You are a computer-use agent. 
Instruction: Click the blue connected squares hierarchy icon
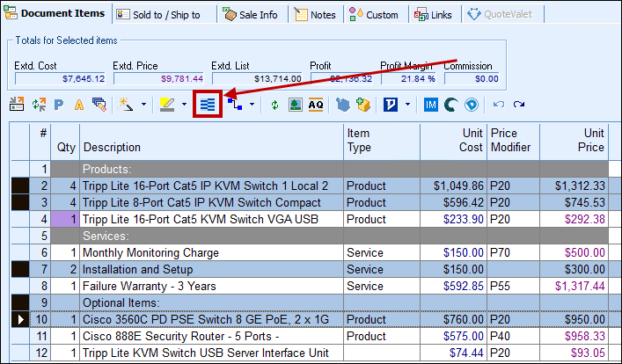click(x=235, y=105)
